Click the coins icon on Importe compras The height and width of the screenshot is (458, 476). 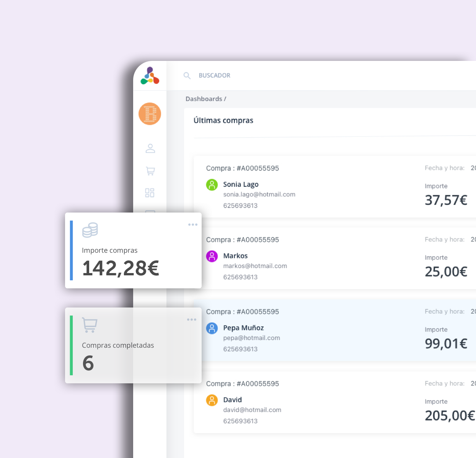[90, 230]
